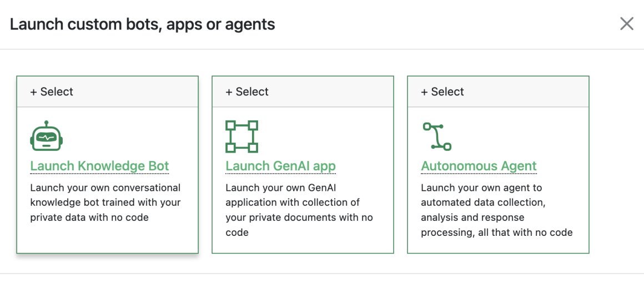The width and height of the screenshot is (644, 283).
Task: Click the Autonomous Agent description text
Action: coord(496,210)
